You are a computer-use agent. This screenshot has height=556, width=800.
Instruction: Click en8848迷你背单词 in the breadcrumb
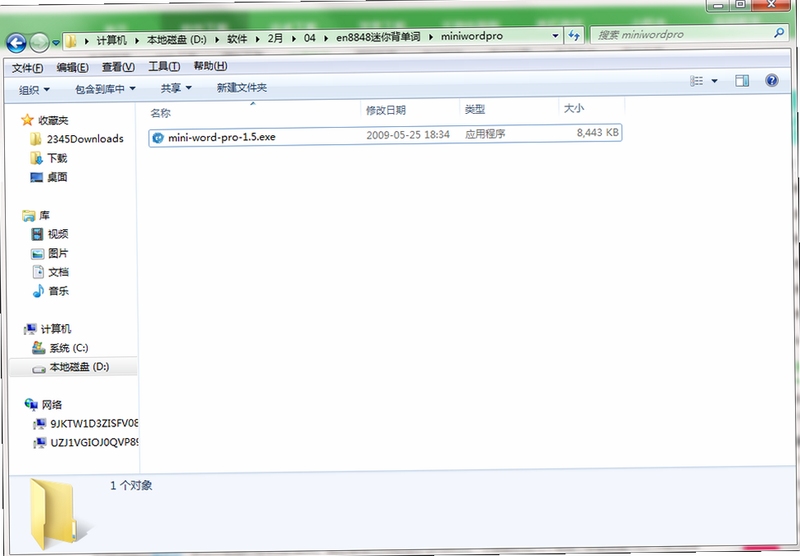point(378,37)
